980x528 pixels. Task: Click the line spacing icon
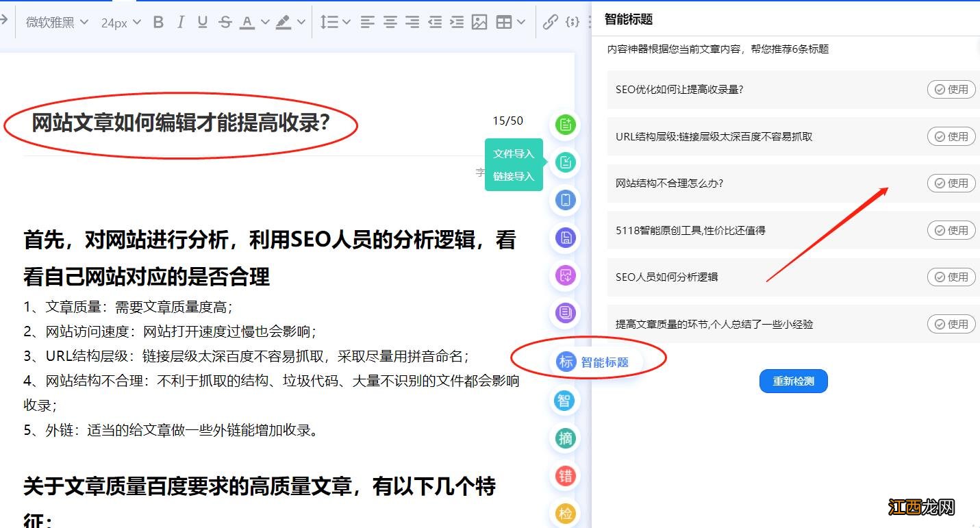(329, 22)
